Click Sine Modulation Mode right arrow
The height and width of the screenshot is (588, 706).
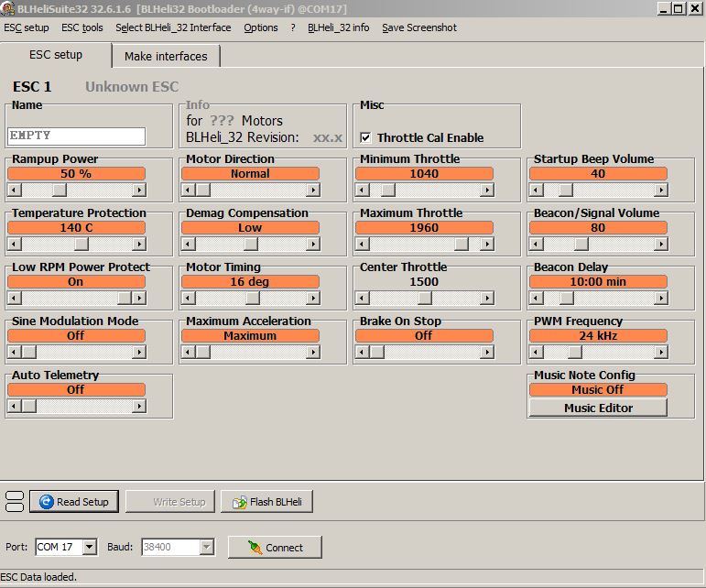tap(139, 352)
